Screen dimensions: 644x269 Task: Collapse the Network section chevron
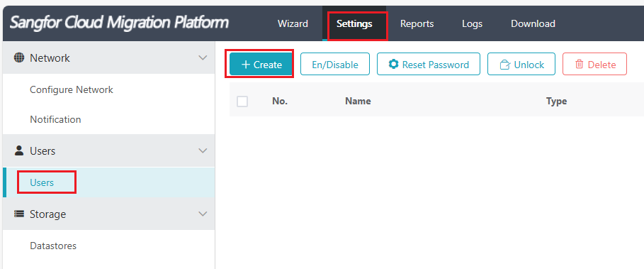pyautogui.click(x=203, y=57)
